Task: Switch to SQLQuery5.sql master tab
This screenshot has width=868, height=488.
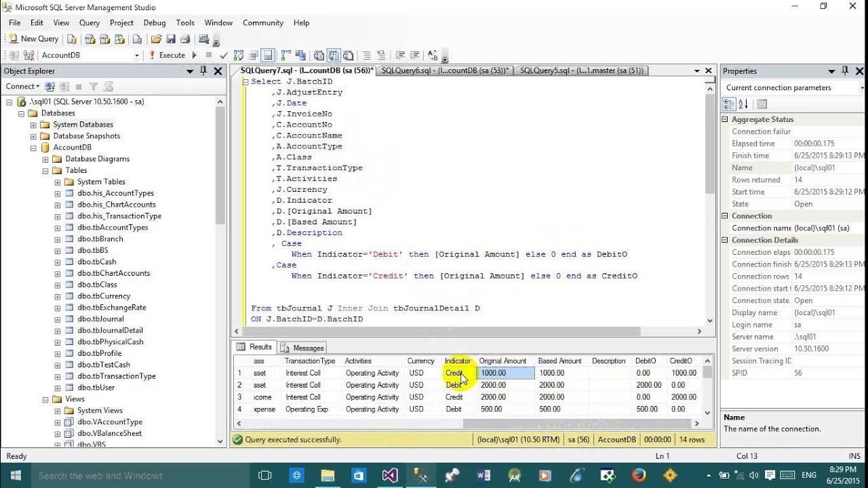Action: click(x=581, y=70)
